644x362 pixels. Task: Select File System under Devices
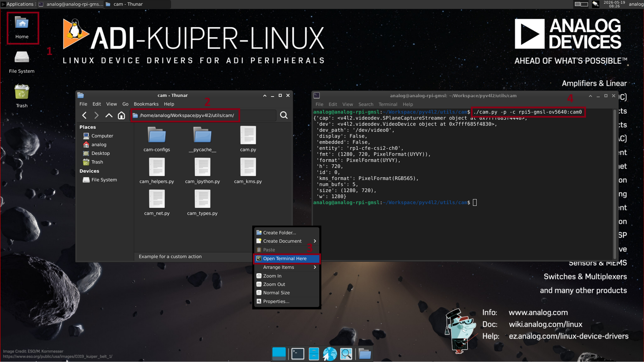(105, 180)
